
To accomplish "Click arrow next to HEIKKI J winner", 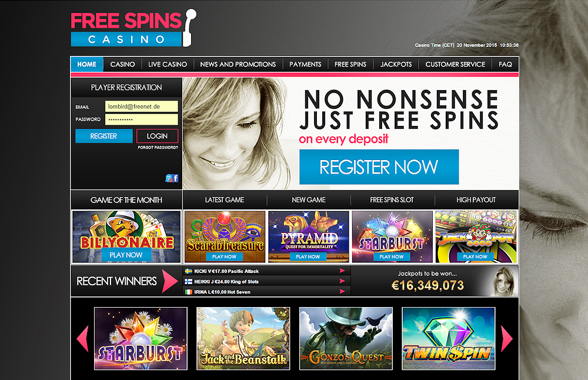I will click(x=342, y=281).
